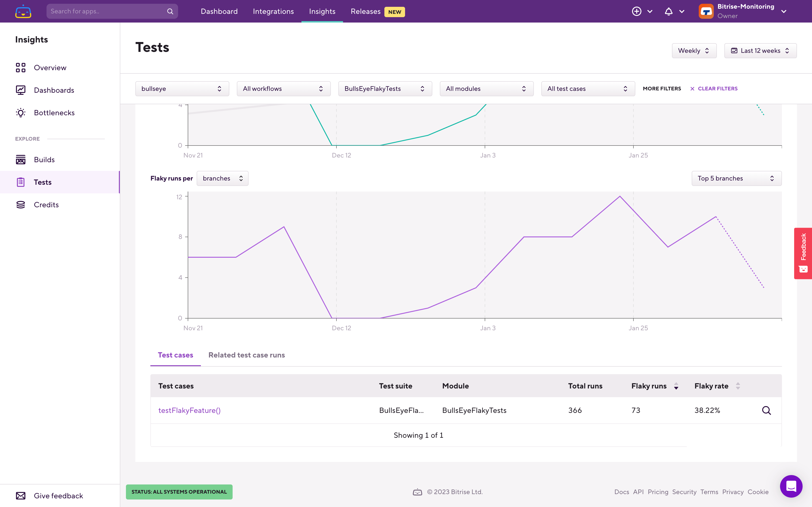Image resolution: width=812 pixels, height=507 pixels.
Task: Go to the Releases top menu
Action: (365, 12)
